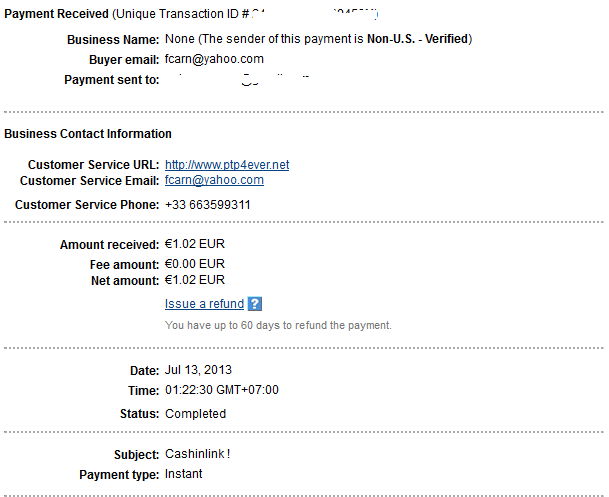Click the Cashinlink ! subject text
The height and width of the screenshot is (497, 609).
point(197,455)
